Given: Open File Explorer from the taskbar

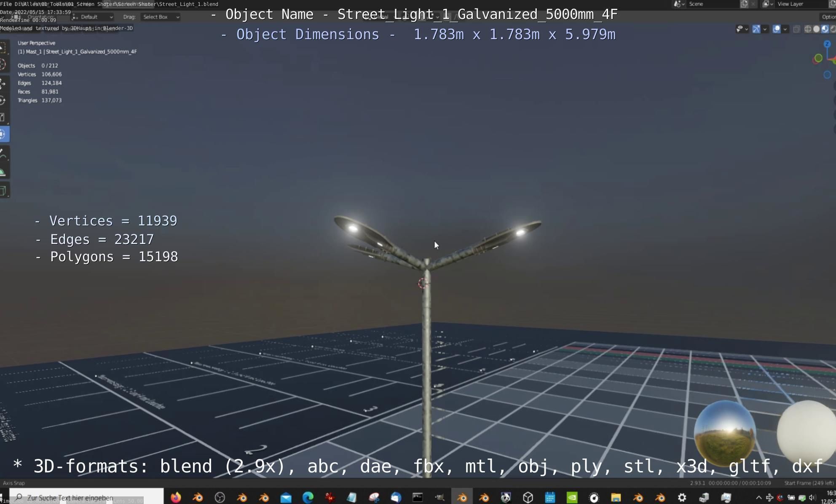Looking at the screenshot, I should [616, 497].
